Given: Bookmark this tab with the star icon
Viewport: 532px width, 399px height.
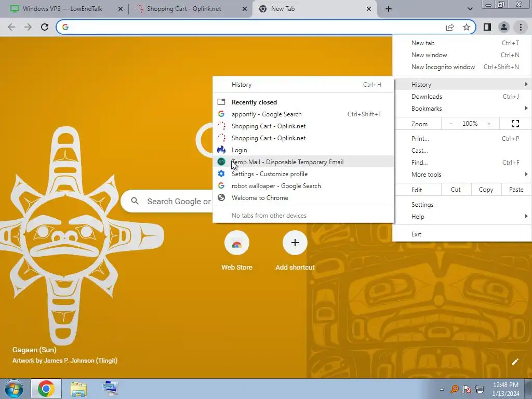Looking at the screenshot, I should [x=467, y=27].
